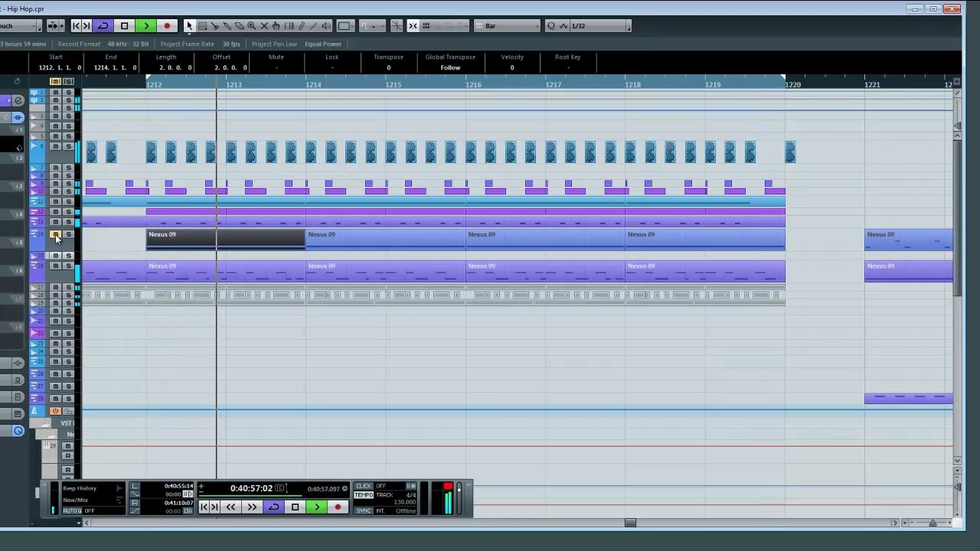This screenshot has height=551, width=980.
Task: Select the Mute X tool
Action: (x=264, y=26)
